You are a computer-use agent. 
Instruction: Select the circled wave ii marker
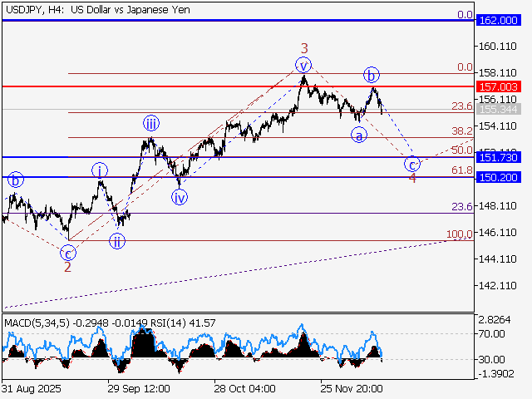(117, 241)
